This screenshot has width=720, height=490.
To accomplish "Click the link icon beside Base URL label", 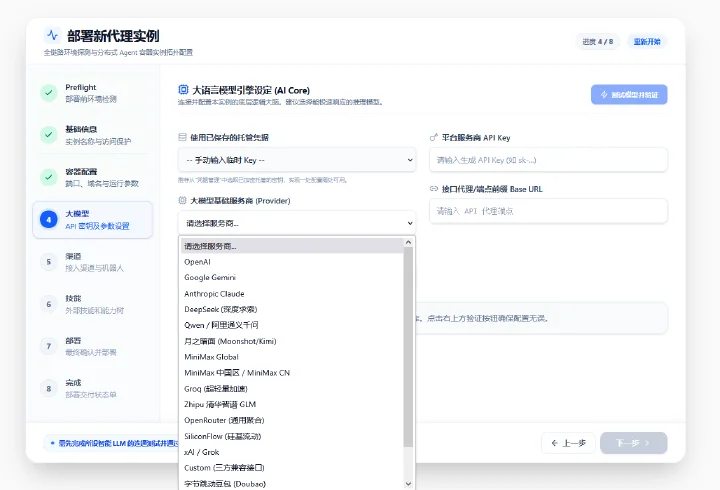I will pyautogui.click(x=433, y=189).
